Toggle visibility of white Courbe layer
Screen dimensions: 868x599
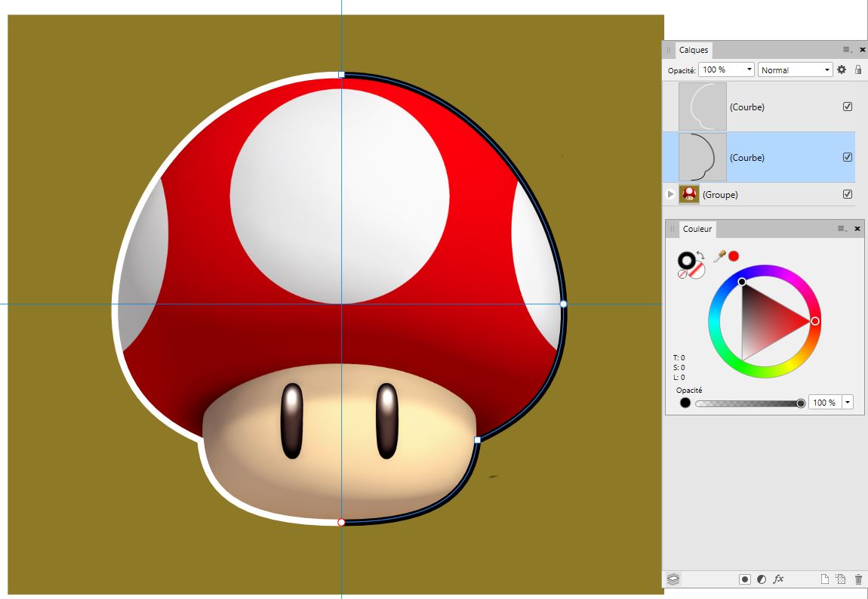(848, 107)
